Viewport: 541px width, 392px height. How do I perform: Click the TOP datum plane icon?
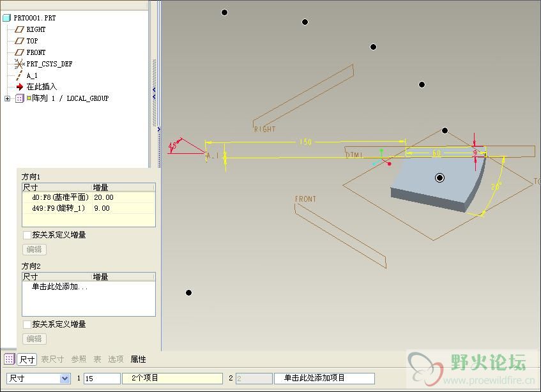point(20,41)
